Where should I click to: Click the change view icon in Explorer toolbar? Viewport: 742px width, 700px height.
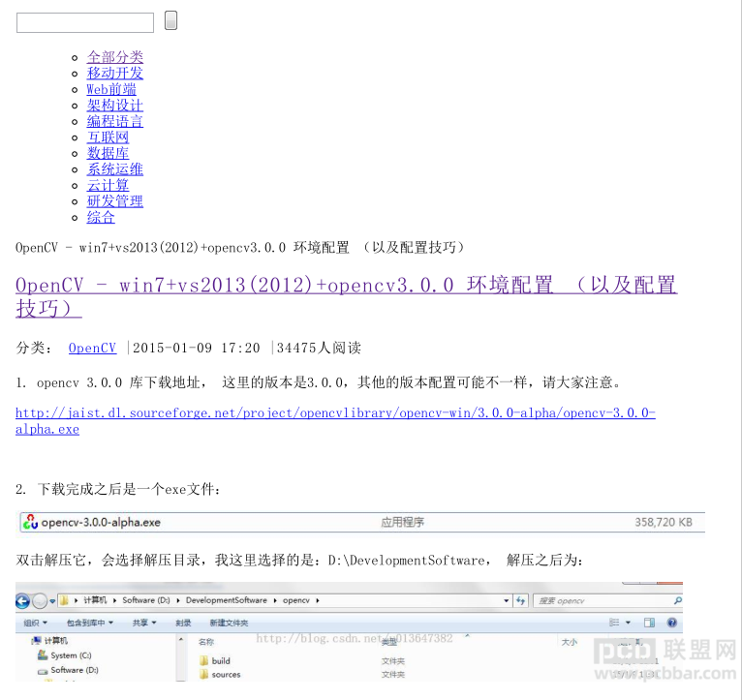pyautogui.click(x=614, y=623)
